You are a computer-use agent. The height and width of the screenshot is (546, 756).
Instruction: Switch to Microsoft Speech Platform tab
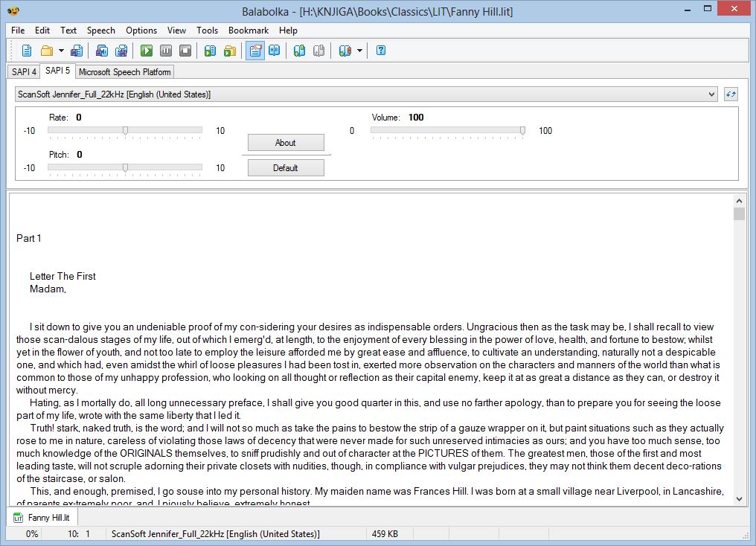pyautogui.click(x=124, y=72)
